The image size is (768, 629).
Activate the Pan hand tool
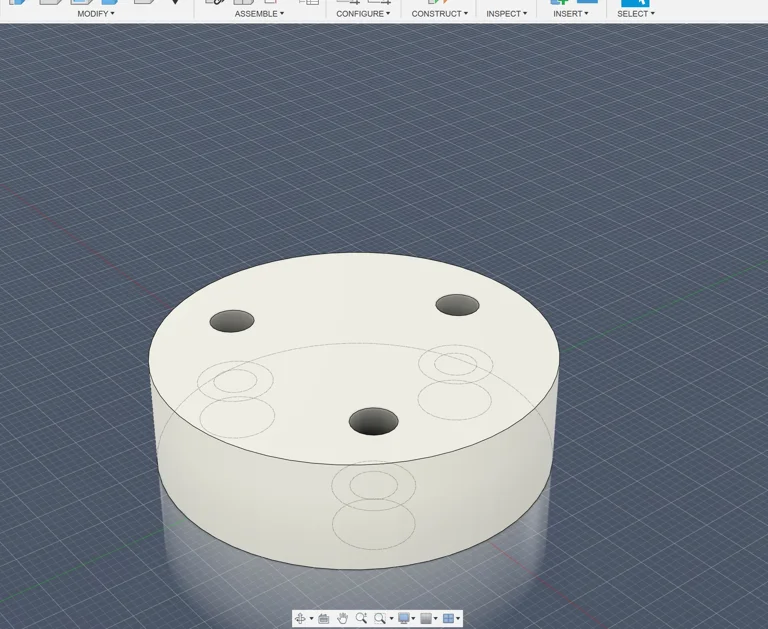pyautogui.click(x=343, y=619)
